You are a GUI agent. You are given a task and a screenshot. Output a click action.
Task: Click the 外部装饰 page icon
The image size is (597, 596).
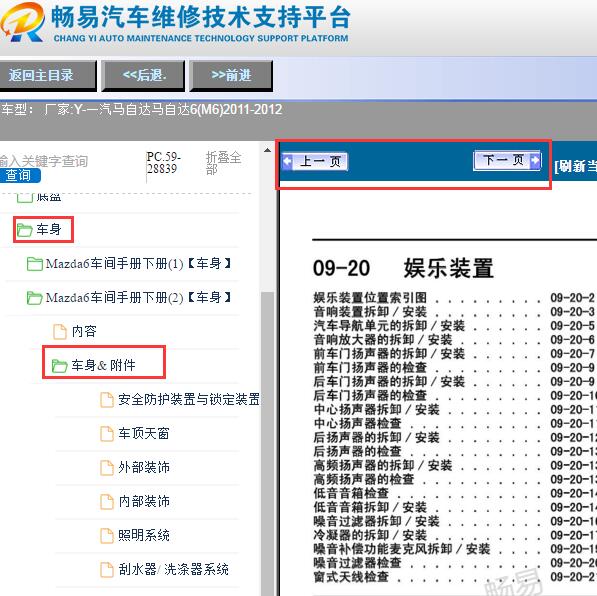[x=107, y=467]
